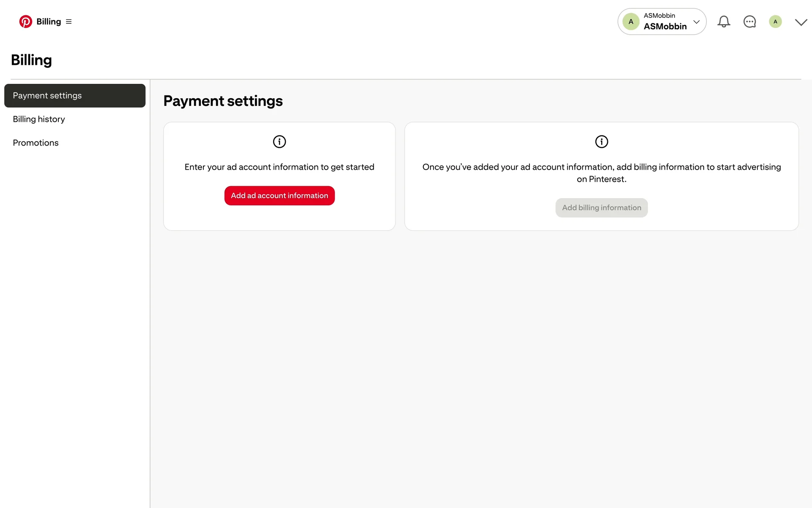
Task: Open the messages chat bubble icon
Action: [749, 22]
